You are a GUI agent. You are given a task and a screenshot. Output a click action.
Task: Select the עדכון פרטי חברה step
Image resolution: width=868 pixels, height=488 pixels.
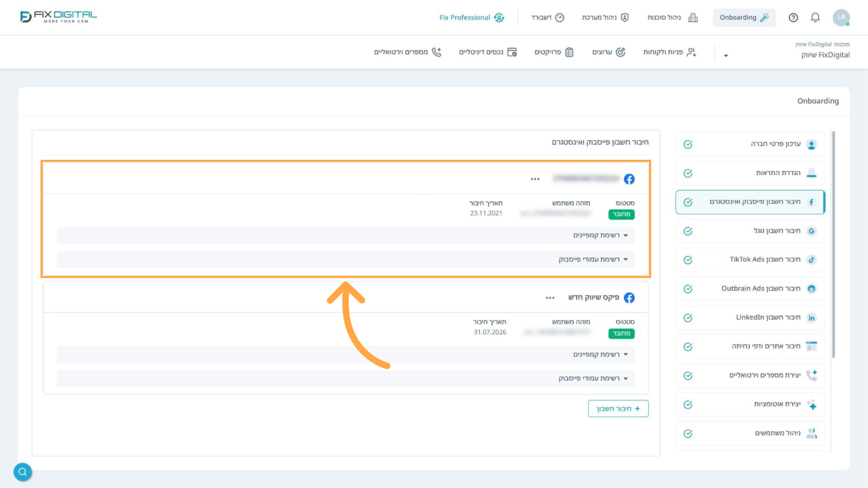(x=750, y=144)
